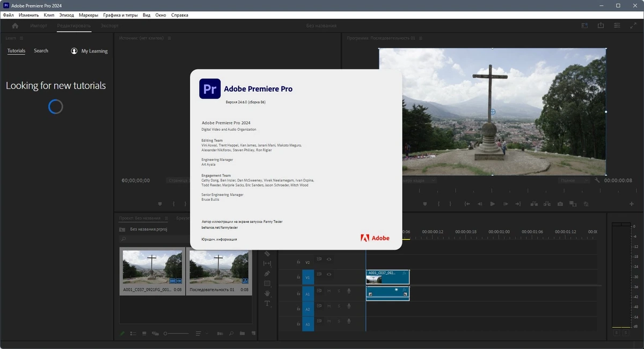Go to In point in Program monitor

coord(467,204)
